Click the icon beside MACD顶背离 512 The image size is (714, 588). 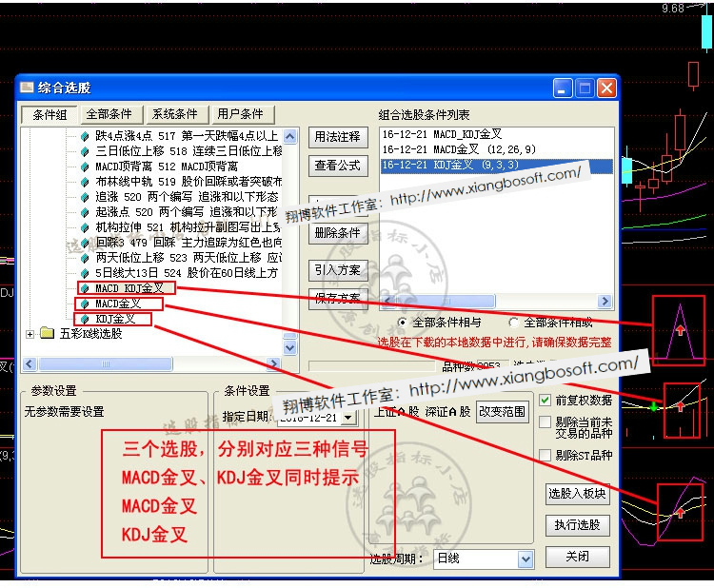(x=85, y=167)
